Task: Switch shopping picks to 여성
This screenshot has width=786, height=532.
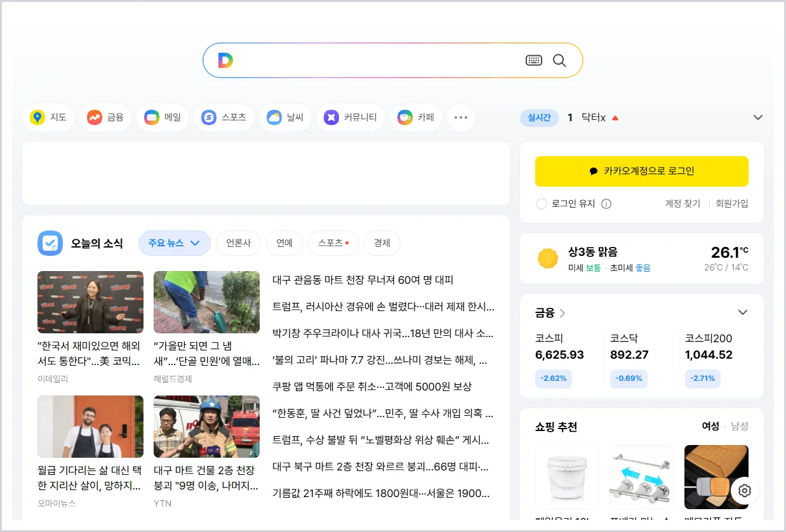Action: [x=710, y=426]
